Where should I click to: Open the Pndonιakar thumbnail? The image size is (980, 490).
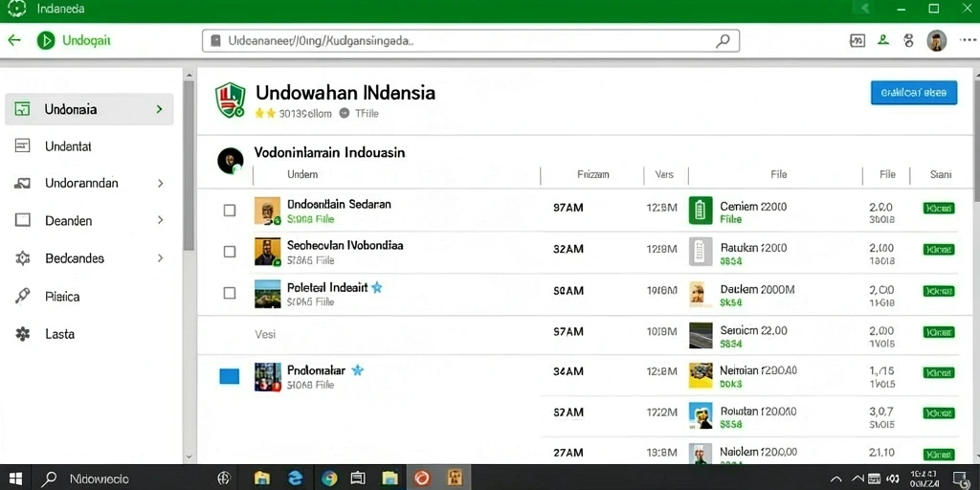[x=268, y=377]
